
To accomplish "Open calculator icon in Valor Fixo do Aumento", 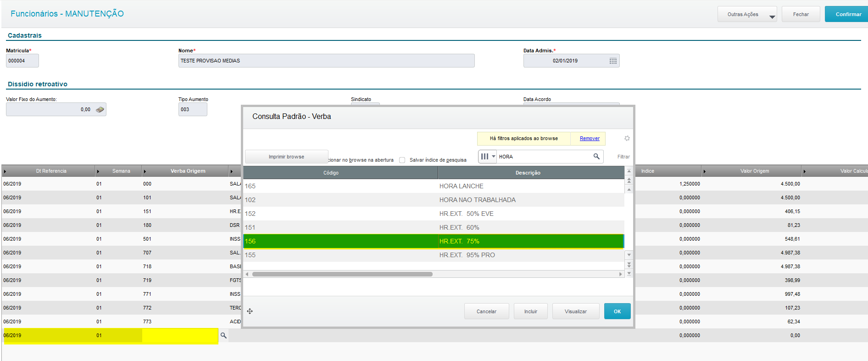I will pyautogui.click(x=100, y=110).
